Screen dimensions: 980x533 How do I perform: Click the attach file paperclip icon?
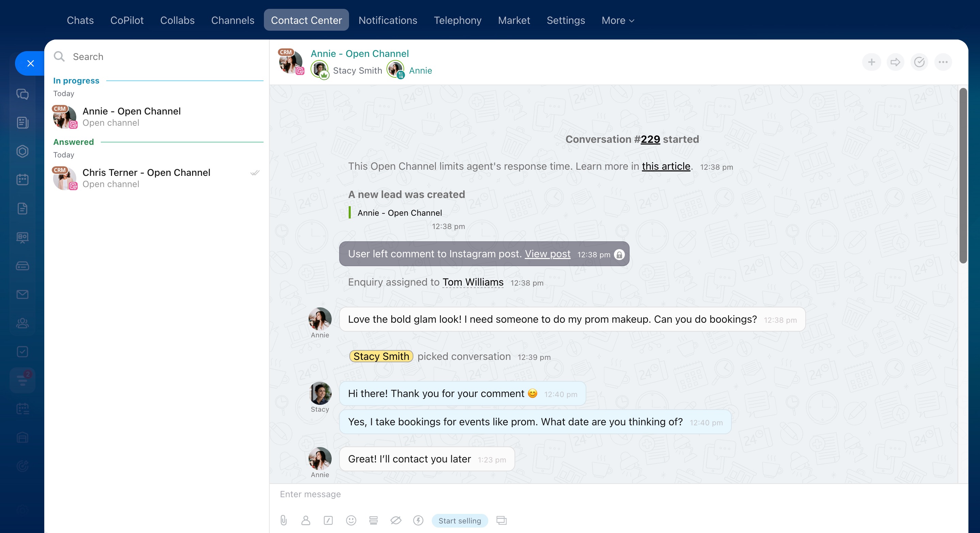pyautogui.click(x=283, y=520)
